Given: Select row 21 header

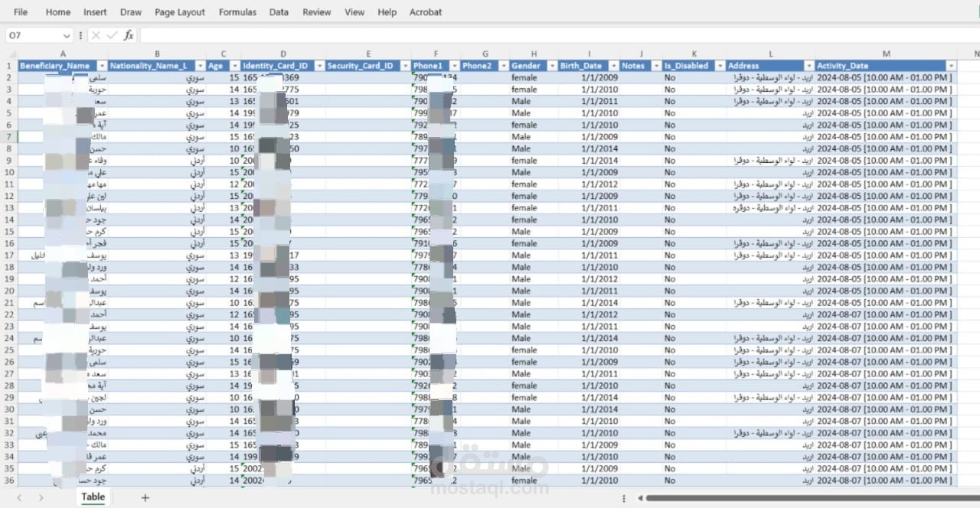Looking at the screenshot, I should pos(8,303).
